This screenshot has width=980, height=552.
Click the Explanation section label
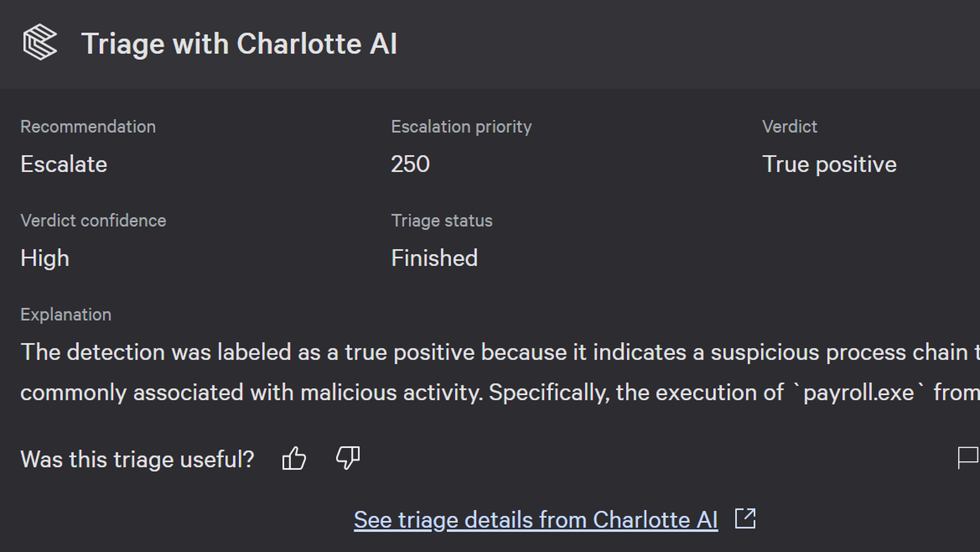(66, 315)
